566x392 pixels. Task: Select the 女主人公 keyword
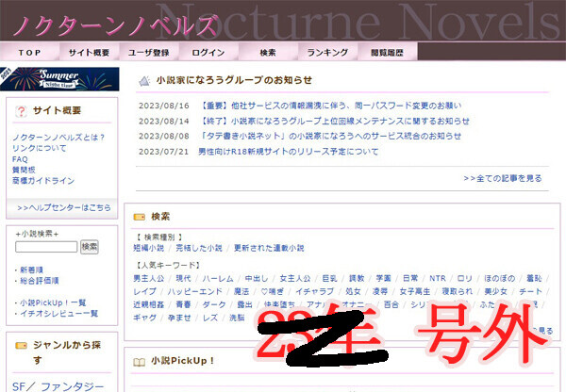295,278
